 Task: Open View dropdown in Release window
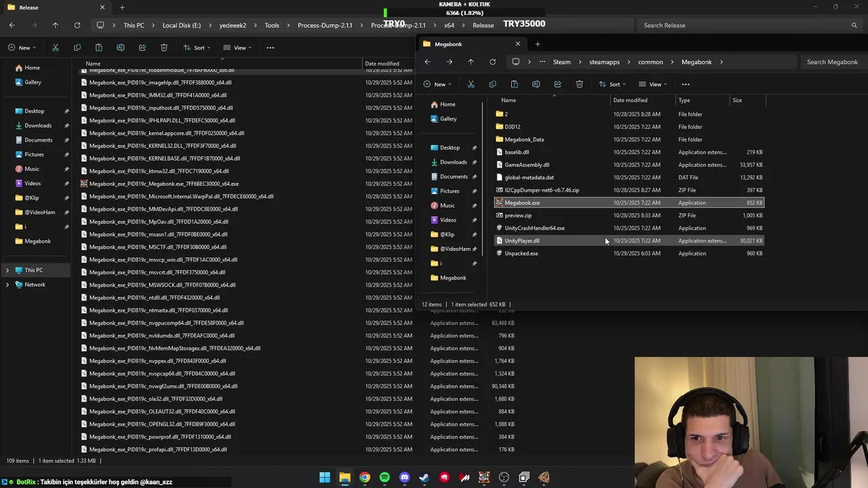(238, 47)
